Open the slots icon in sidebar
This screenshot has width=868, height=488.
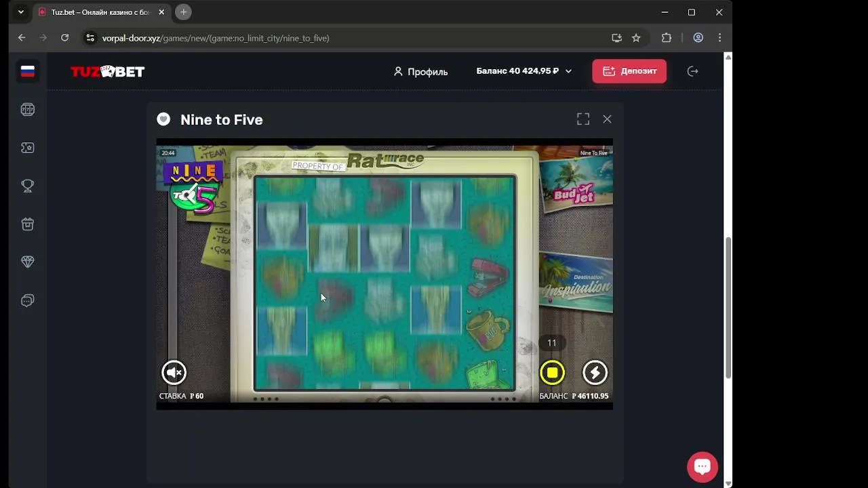tap(28, 110)
